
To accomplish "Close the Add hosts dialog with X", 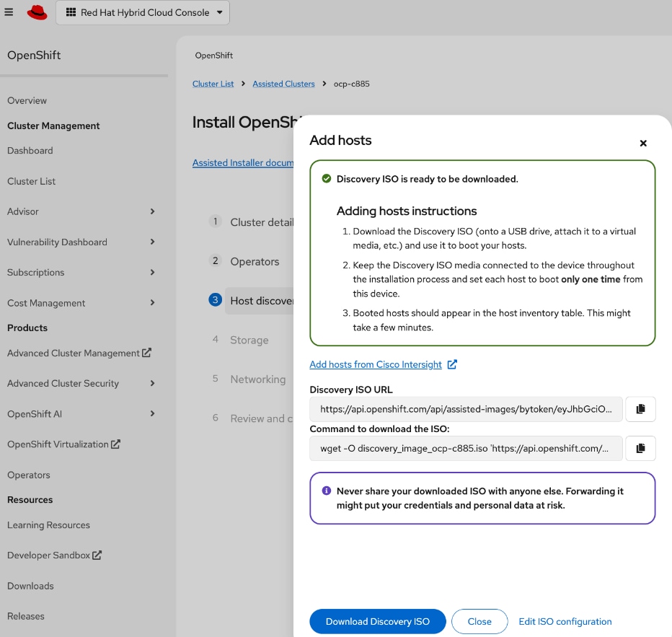I will (x=643, y=143).
